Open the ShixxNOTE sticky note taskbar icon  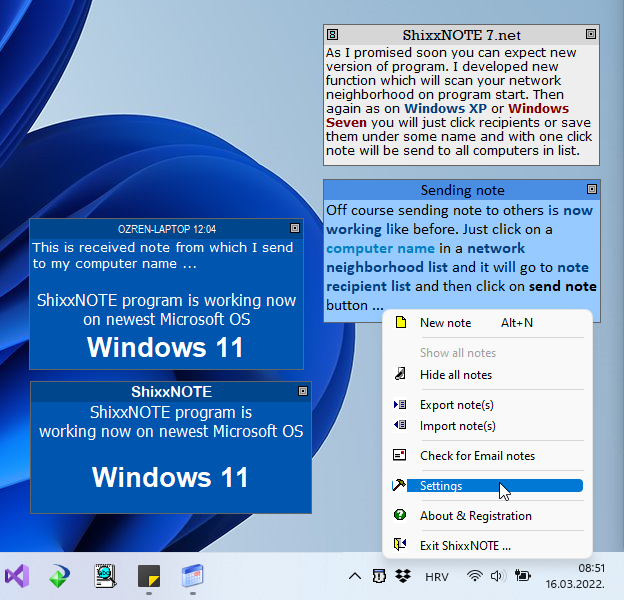[x=149, y=576]
